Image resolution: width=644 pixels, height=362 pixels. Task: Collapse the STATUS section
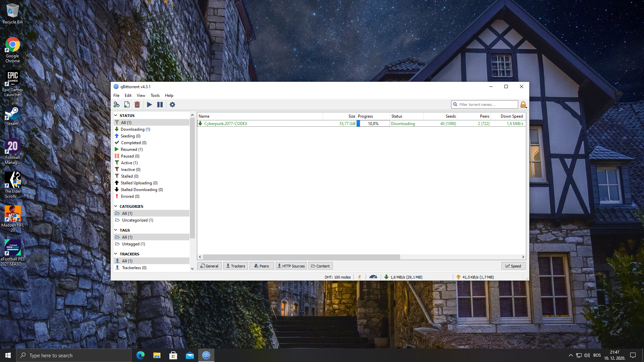click(116, 115)
